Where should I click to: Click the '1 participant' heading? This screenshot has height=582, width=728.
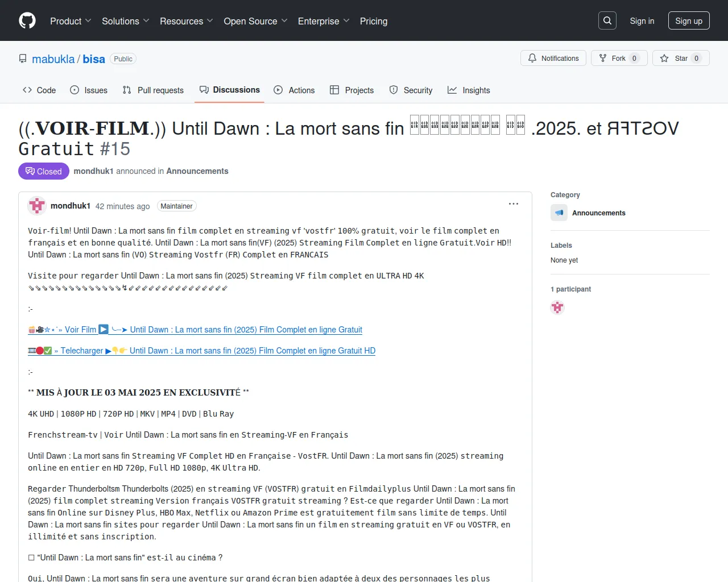point(570,289)
